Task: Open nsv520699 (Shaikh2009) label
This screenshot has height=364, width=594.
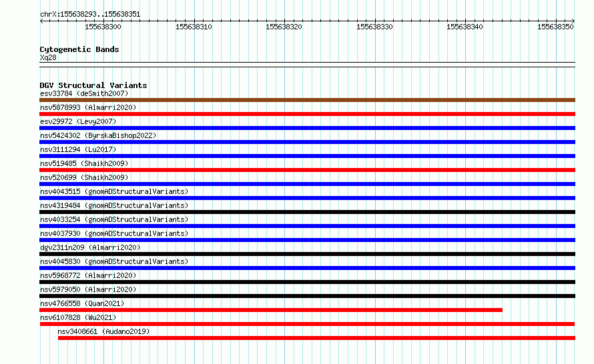Action: point(84,177)
